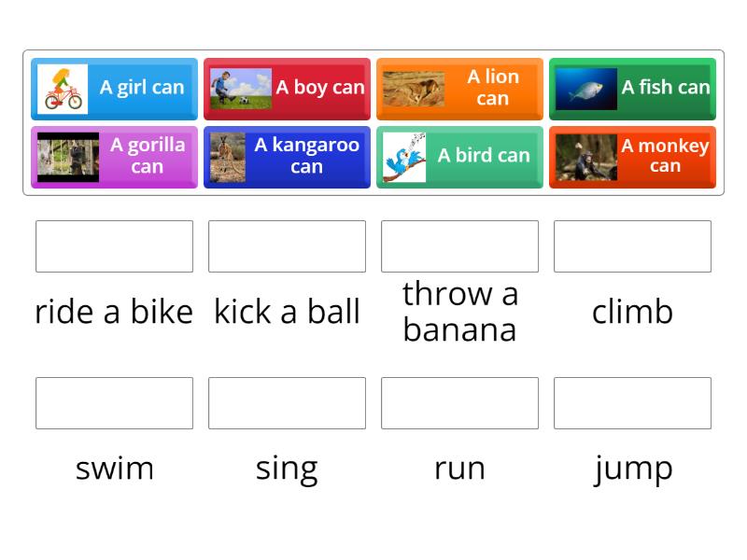747x560 pixels.
Task: Click the empty box above 'climb'
Action: click(x=632, y=246)
